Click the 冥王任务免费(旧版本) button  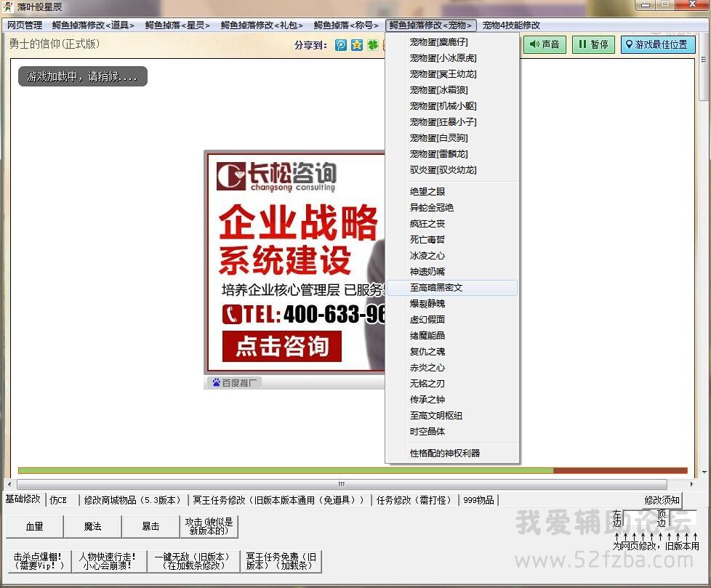[x=281, y=561]
